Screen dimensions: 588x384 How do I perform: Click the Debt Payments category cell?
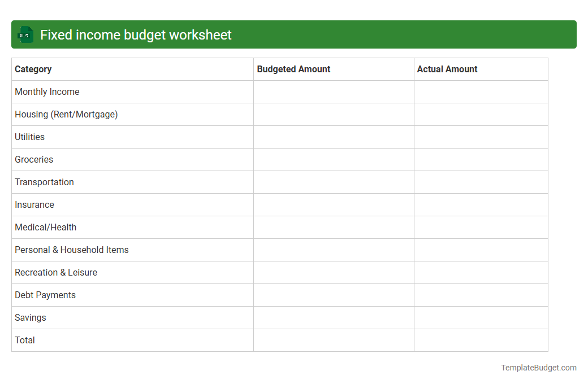coord(45,295)
